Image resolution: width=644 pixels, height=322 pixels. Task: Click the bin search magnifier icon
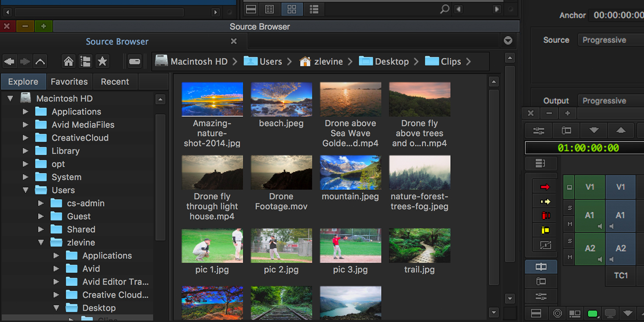pyautogui.click(x=444, y=9)
